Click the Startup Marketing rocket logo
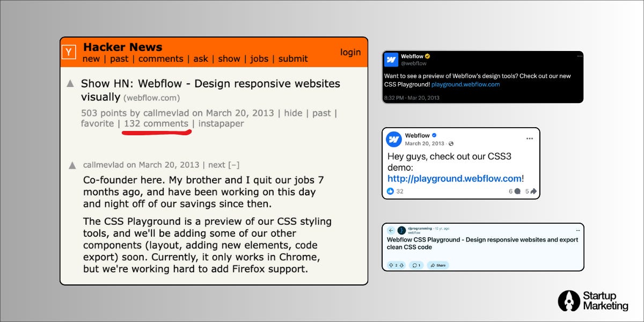Screen dimensions: 644x322 pyautogui.click(x=568, y=301)
